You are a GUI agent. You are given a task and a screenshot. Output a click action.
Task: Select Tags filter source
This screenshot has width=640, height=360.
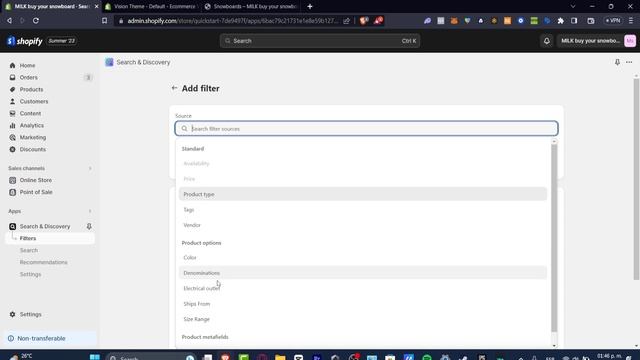pos(362,210)
